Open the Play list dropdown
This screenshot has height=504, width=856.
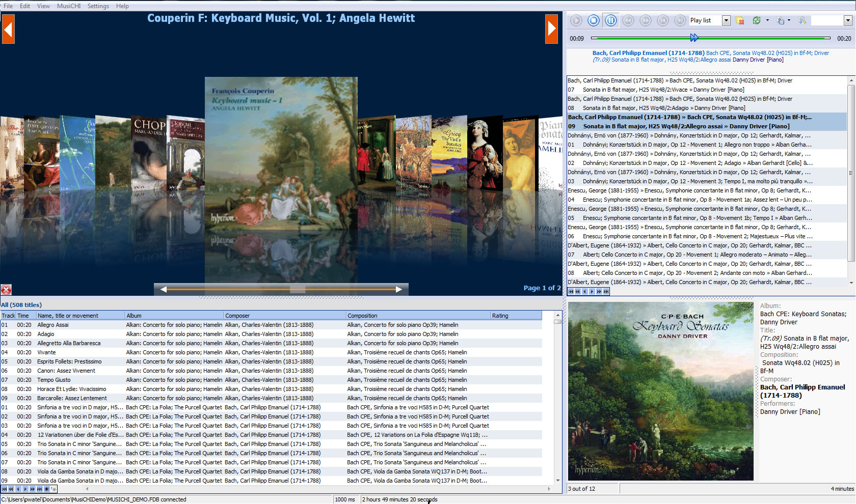(x=726, y=20)
